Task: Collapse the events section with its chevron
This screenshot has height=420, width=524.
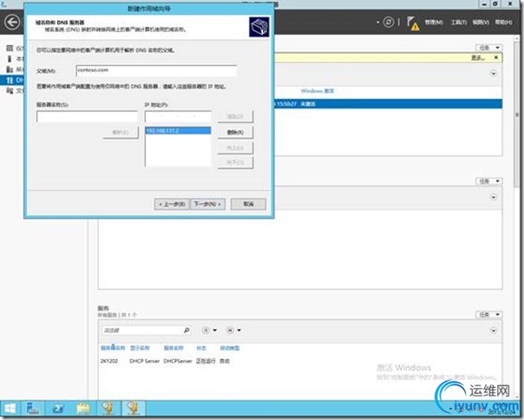Action: click(494, 197)
